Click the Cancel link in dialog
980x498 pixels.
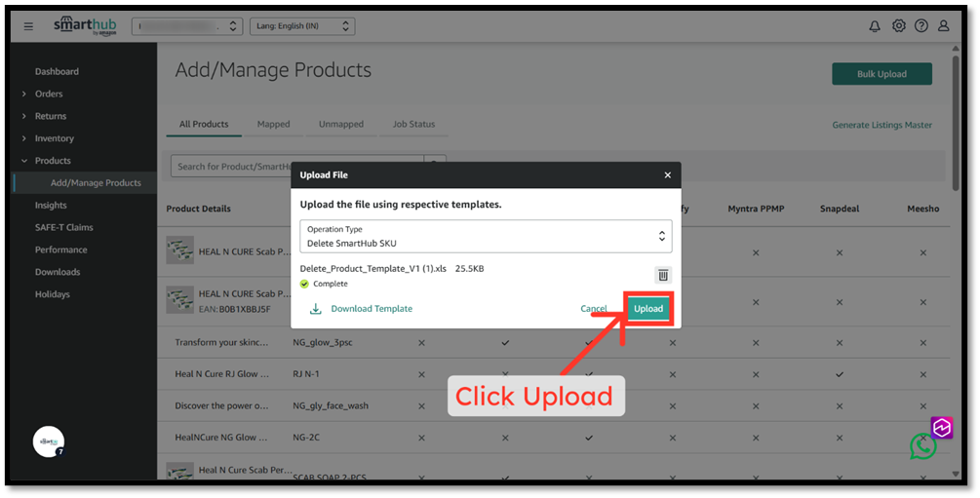tap(593, 309)
